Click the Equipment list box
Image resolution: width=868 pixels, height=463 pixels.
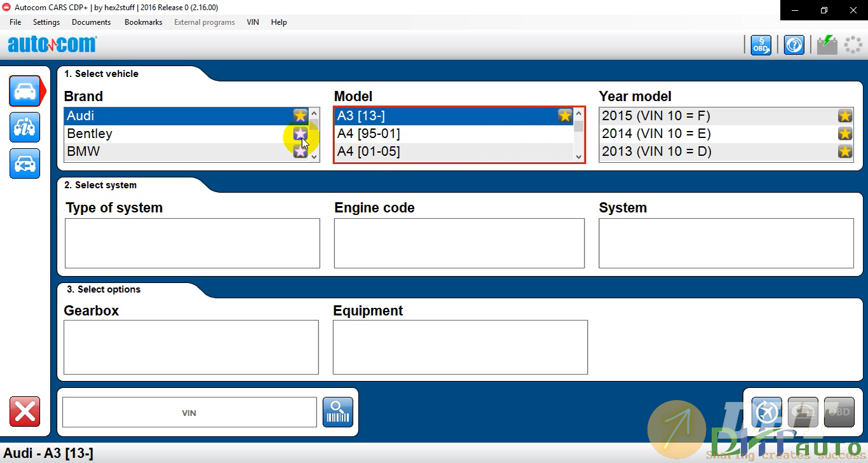pos(461,347)
